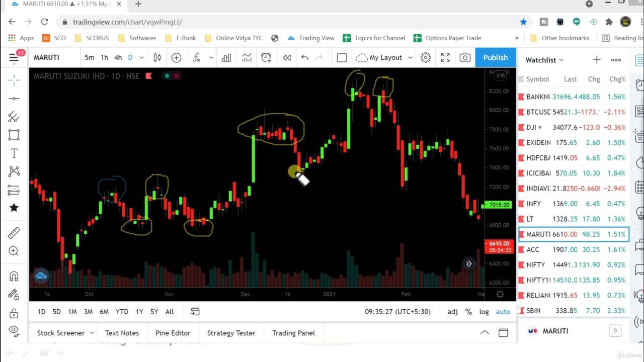The height and width of the screenshot is (362, 644).
Task: Open candlestick chart type selector
Action: (x=157, y=57)
